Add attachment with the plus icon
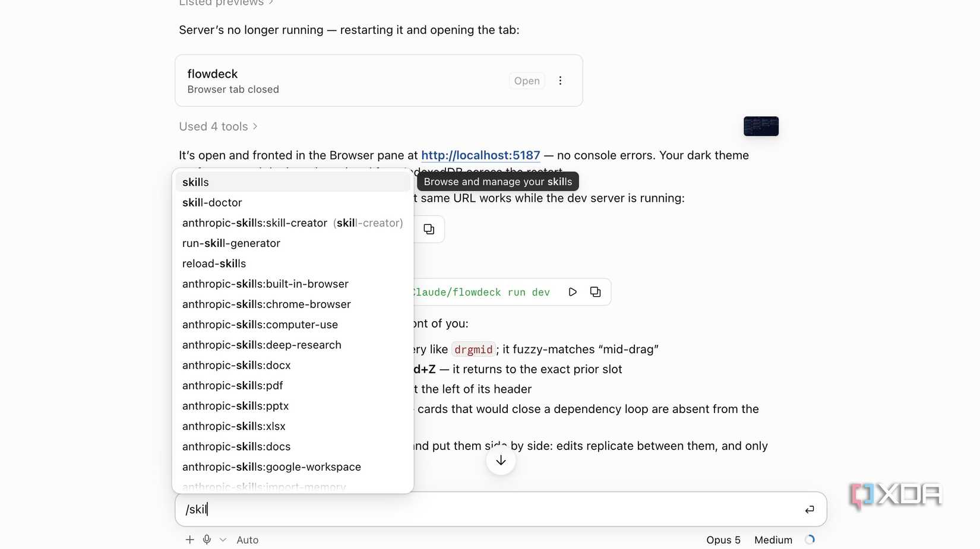Screen dimensions: 980x549 pyautogui.click(x=189, y=540)
